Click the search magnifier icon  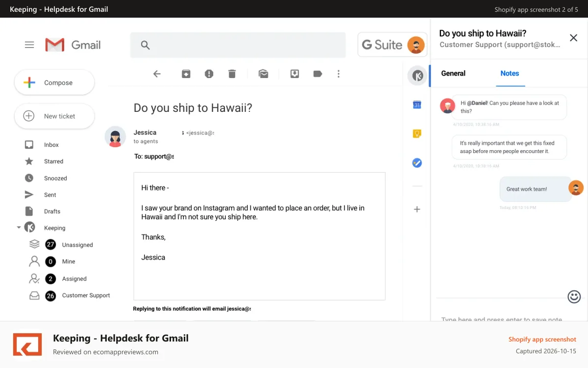pyautogui.click(x=145, y=45)
